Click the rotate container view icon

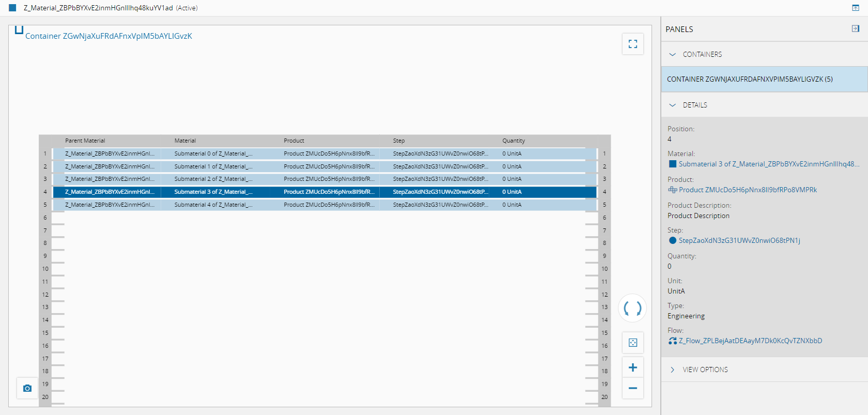coord(632,309)
